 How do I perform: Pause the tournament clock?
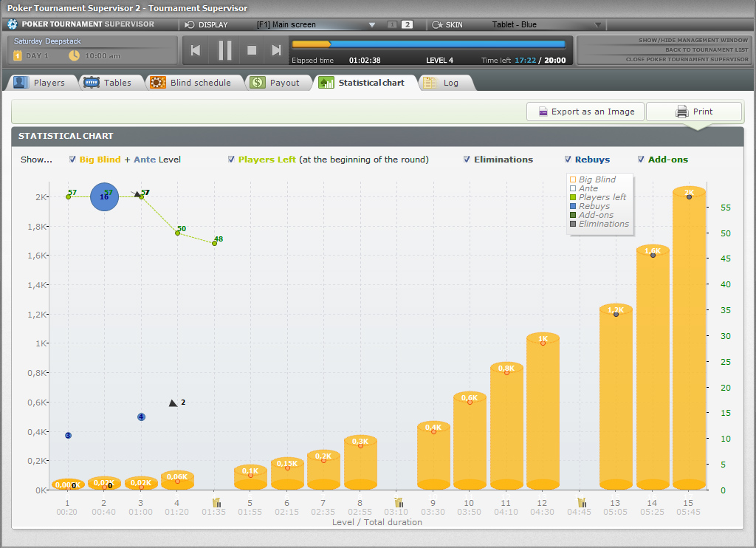(x=225, y=50)
